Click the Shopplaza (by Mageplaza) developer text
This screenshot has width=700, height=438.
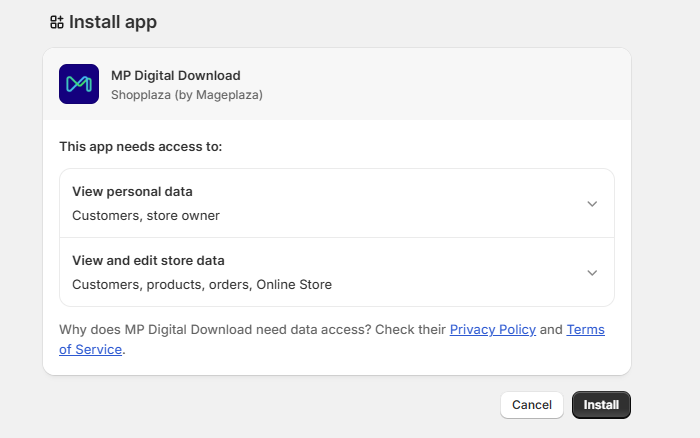(186, 95)
